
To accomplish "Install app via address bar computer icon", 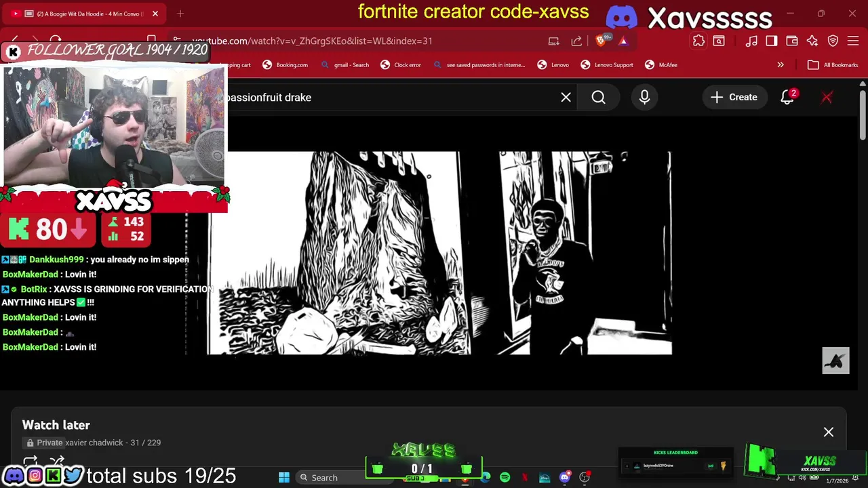I will [554, 41].
